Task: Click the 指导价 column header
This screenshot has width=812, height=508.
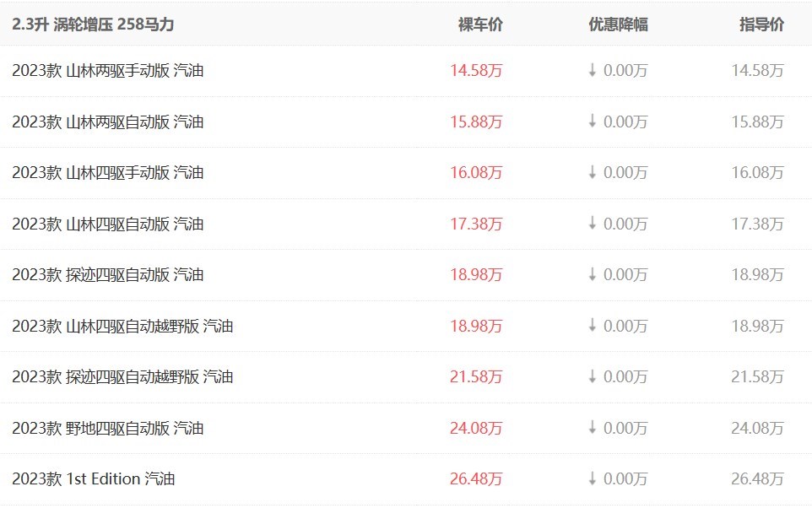Action: click(x=761, y=24)
